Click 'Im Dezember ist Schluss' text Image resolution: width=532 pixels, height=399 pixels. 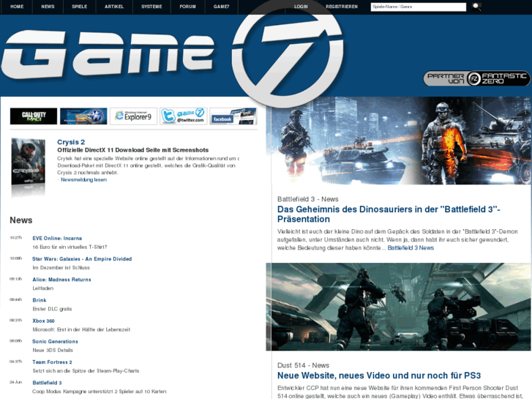61,267
